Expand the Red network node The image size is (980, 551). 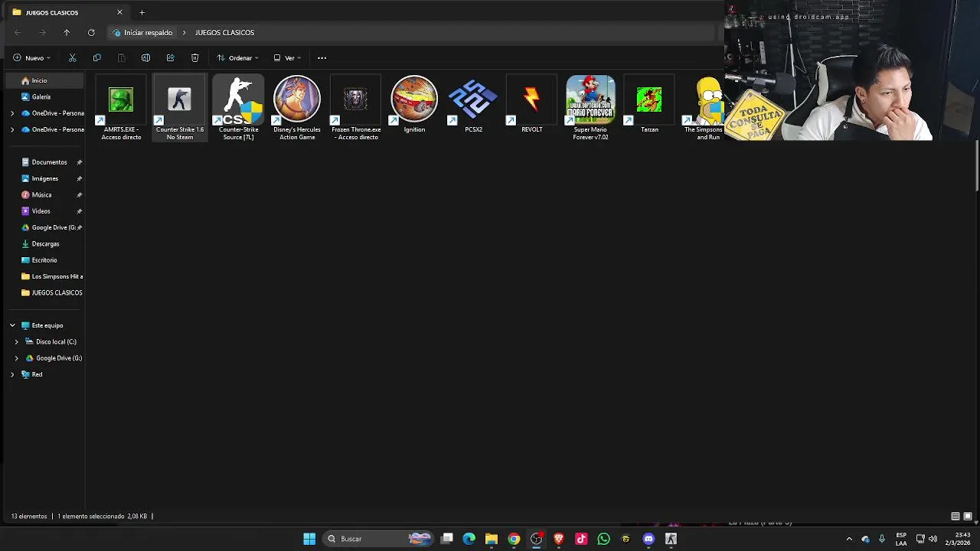pyautogui.click(x=12, y=374)
